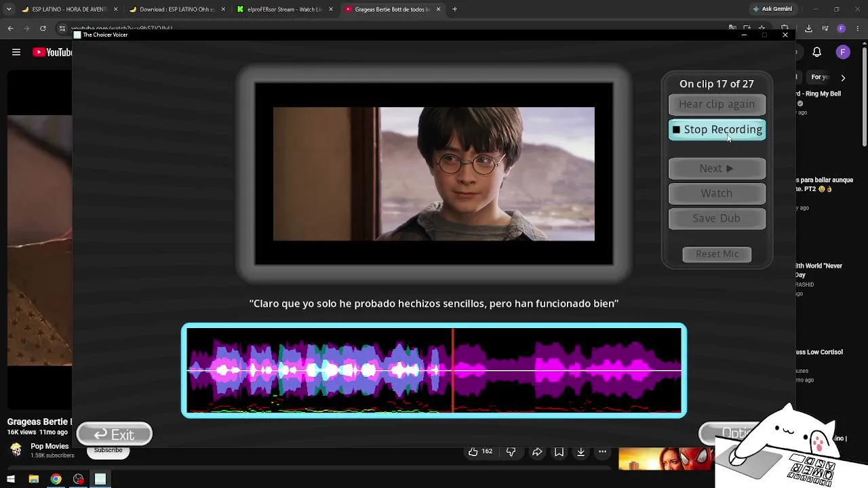Open a new browser tab
868x488 pixels.
click(x=454, y=9)
